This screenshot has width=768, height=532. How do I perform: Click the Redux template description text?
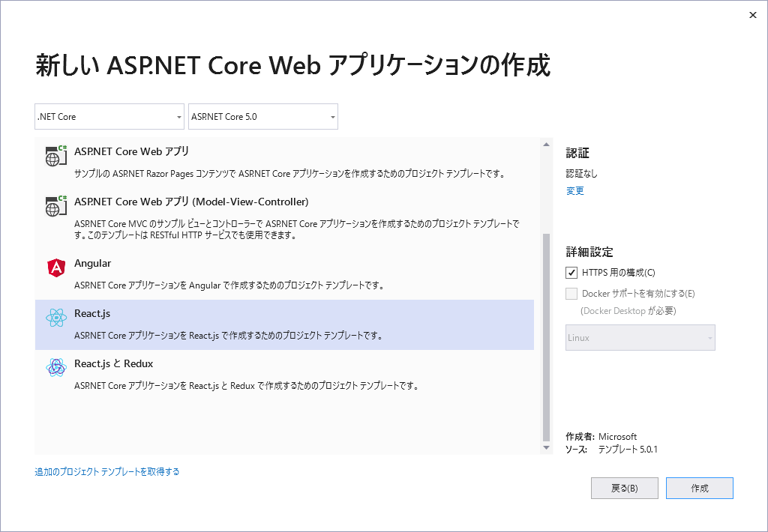[x=246, y=386]
